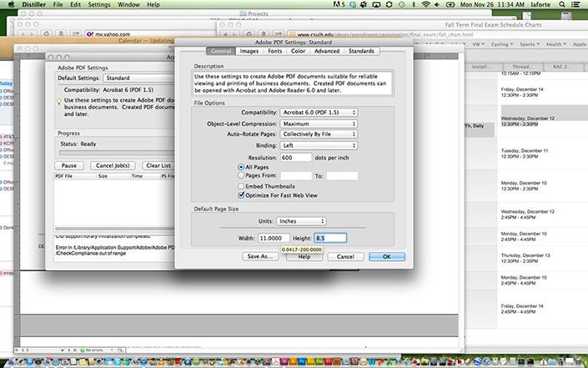The image size is (588, 368).
Task: Click the Clear List button
Action: [x=158, y=165]
